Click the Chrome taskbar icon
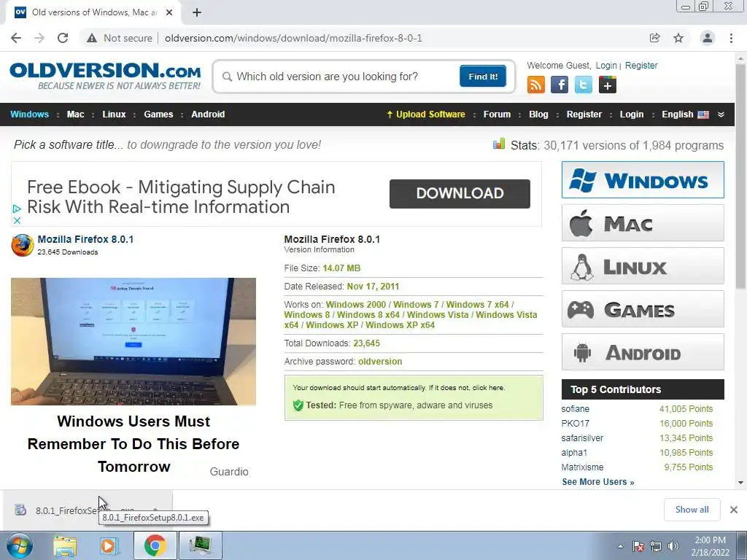 pyautogui.click(x=155, y=545)
